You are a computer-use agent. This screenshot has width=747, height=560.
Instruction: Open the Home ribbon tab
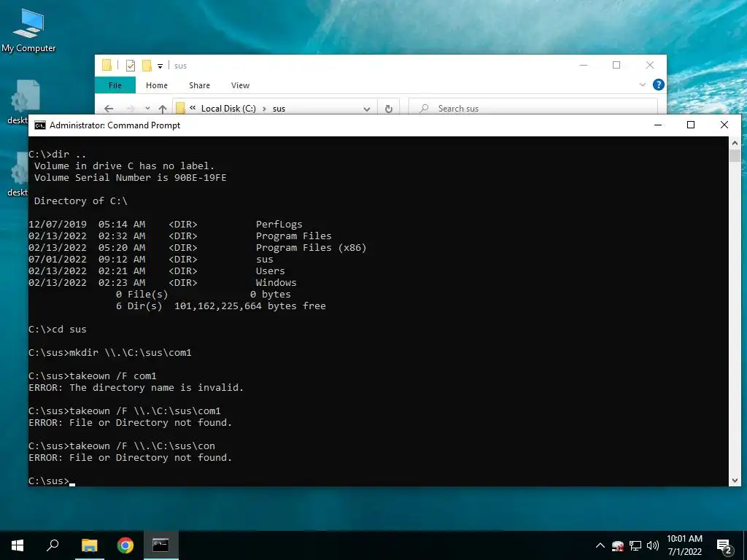tap(157, 85)
